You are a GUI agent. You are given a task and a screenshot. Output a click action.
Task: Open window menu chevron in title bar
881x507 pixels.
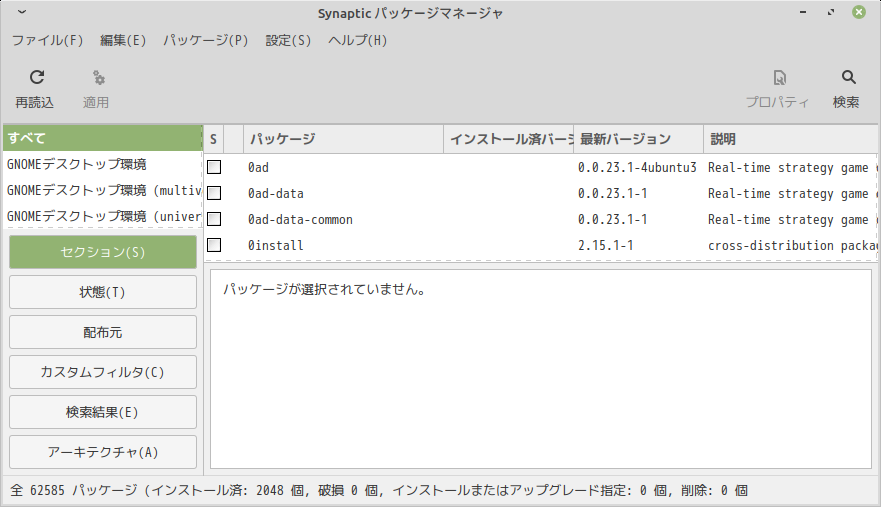click(x=22, y=12)
